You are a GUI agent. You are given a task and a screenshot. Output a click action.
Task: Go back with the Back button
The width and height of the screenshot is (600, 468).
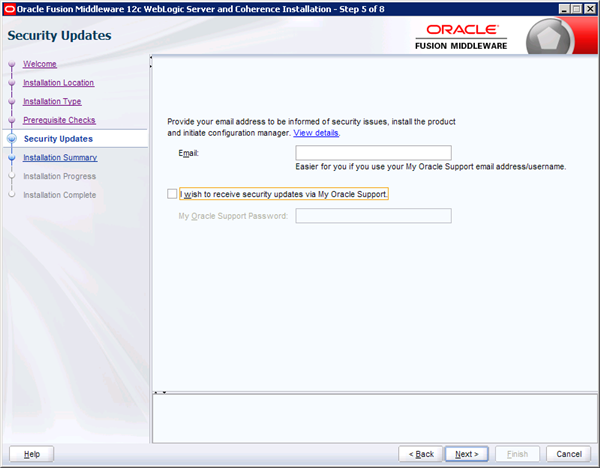[421, 454]
